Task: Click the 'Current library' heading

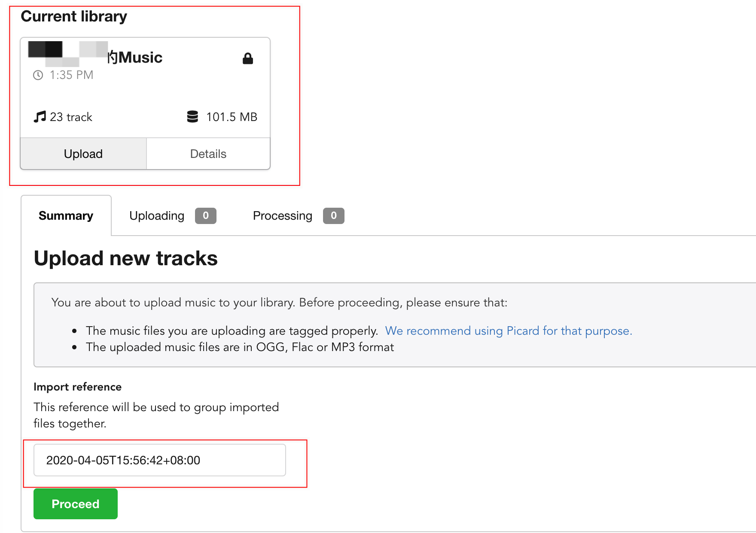Action: [74, 16]
